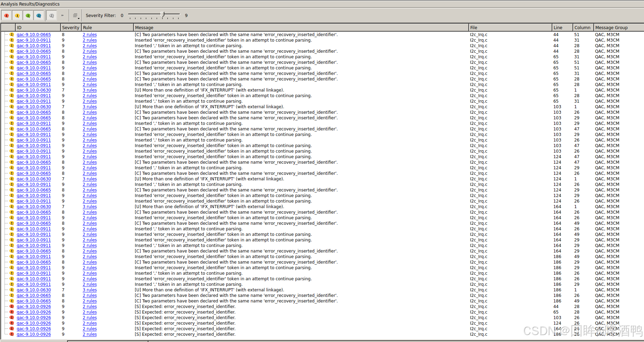
Task: Click warning icon of qac-9.10.0-0630 line 124 row
Action: point(12,179)
